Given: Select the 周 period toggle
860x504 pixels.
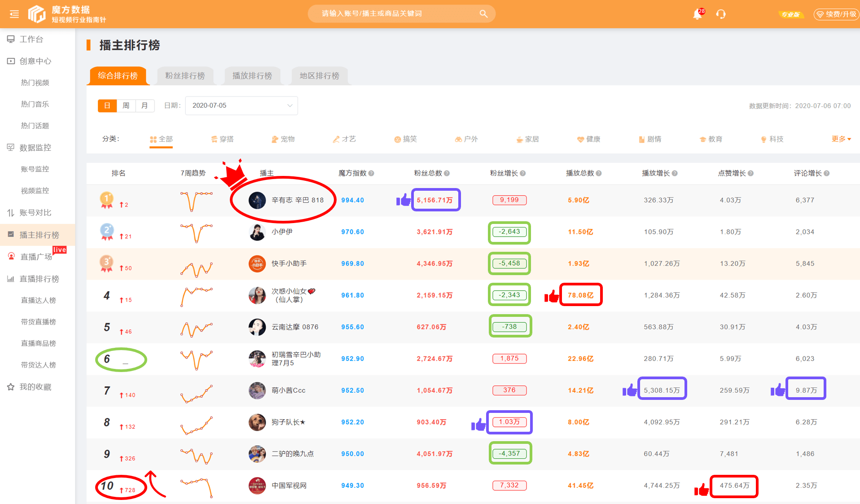Looking at the screenshot, I should (x=126, y=105).
